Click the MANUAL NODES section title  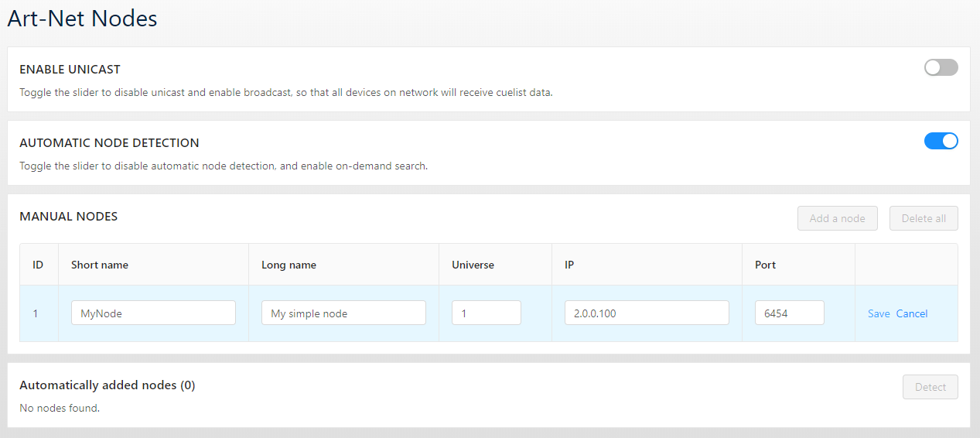tap(68, 217)
